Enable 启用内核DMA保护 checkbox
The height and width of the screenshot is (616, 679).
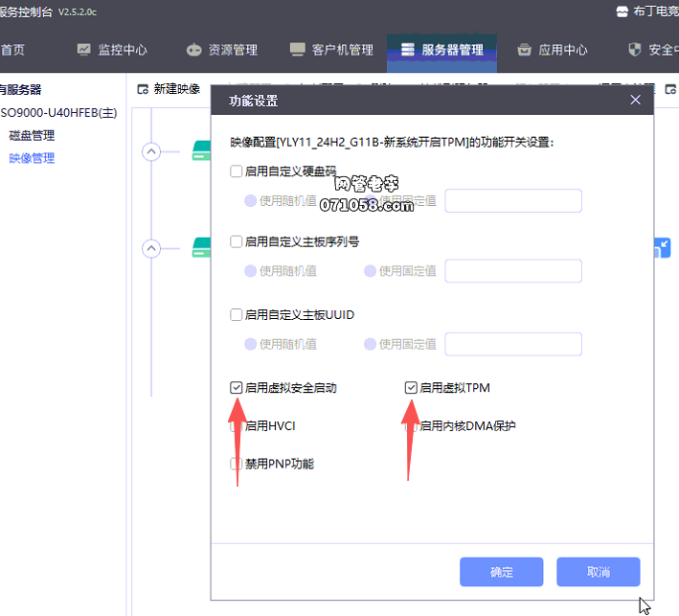(411, 425)
